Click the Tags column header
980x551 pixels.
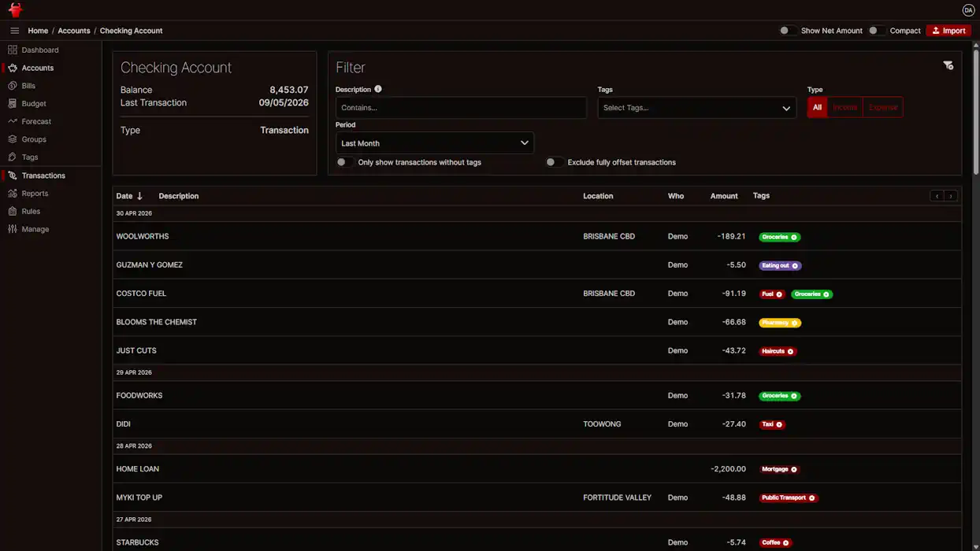(x=761, y=195)
